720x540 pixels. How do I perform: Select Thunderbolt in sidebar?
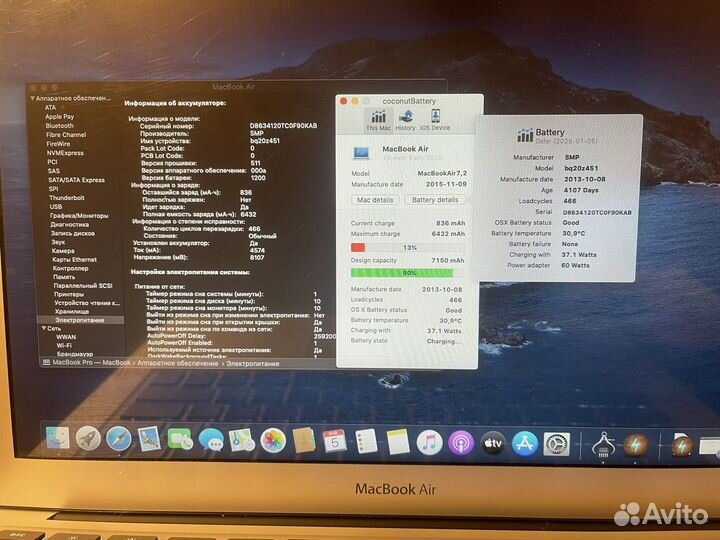coord(67,198)
